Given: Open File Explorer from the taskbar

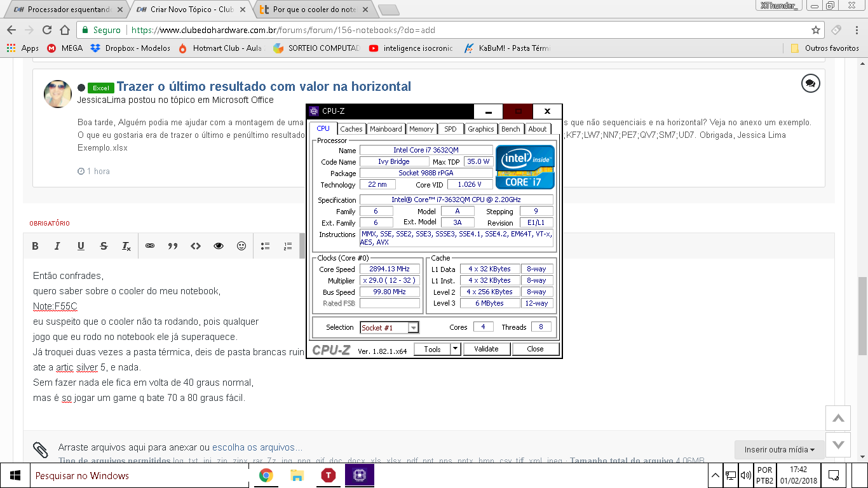Looking at the screenshot, I should pyautogui.click(x=297, y=475).
